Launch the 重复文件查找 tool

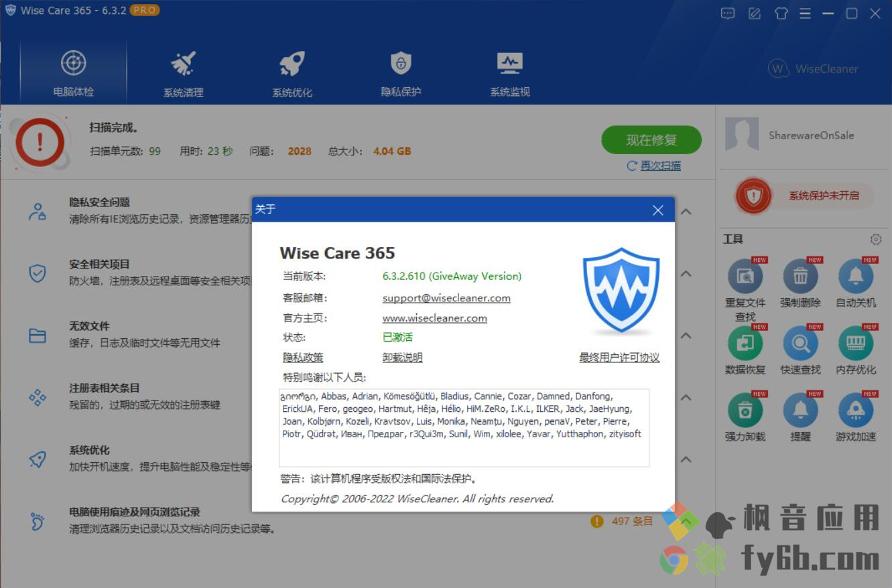point(745,289)
